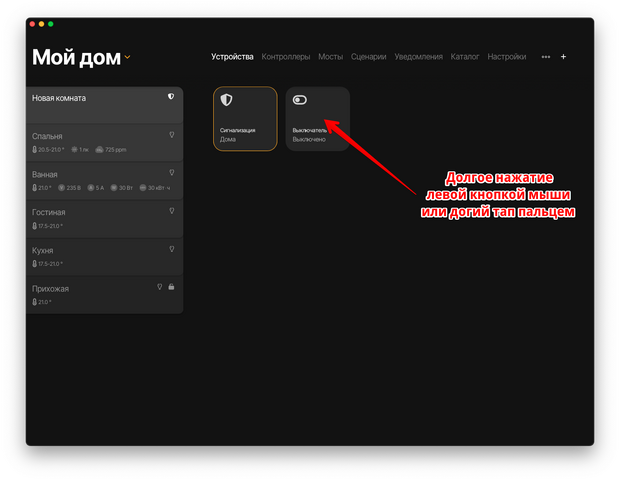Click the plus icon in top navigation
Screen dimensions: 620x480
pyautogui.click(x=563, y=57)
